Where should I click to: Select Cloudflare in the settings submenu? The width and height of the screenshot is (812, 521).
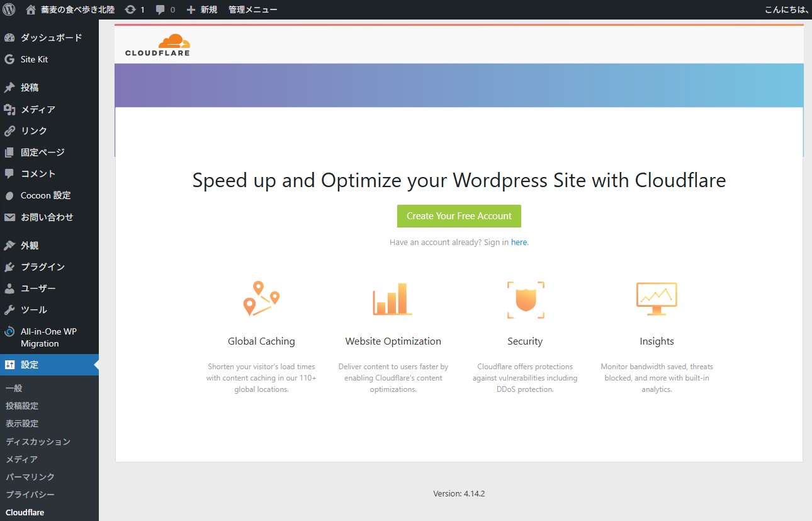tap(25, 512)
